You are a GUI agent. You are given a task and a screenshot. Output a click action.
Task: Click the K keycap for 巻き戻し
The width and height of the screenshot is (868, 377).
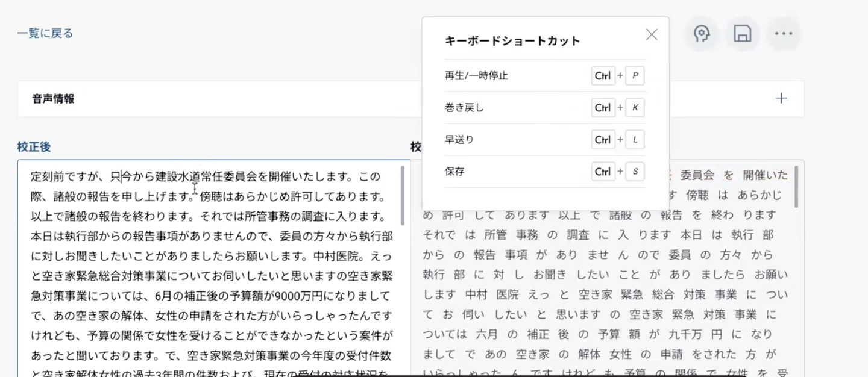(635, 108)
